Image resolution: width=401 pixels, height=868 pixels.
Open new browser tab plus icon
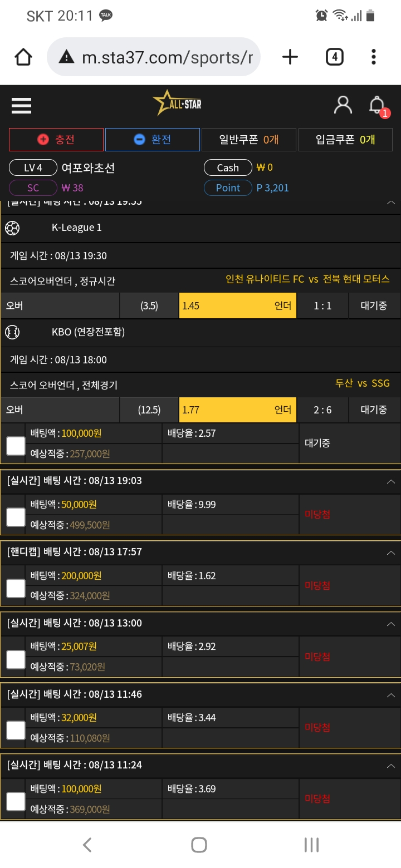click(x=290, y=57)
